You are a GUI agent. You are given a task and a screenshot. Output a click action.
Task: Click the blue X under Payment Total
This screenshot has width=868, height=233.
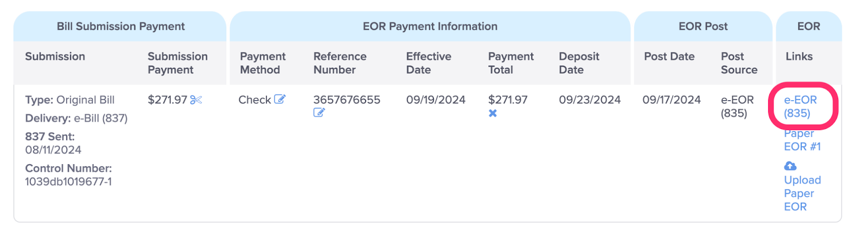(x=493, y=113)
